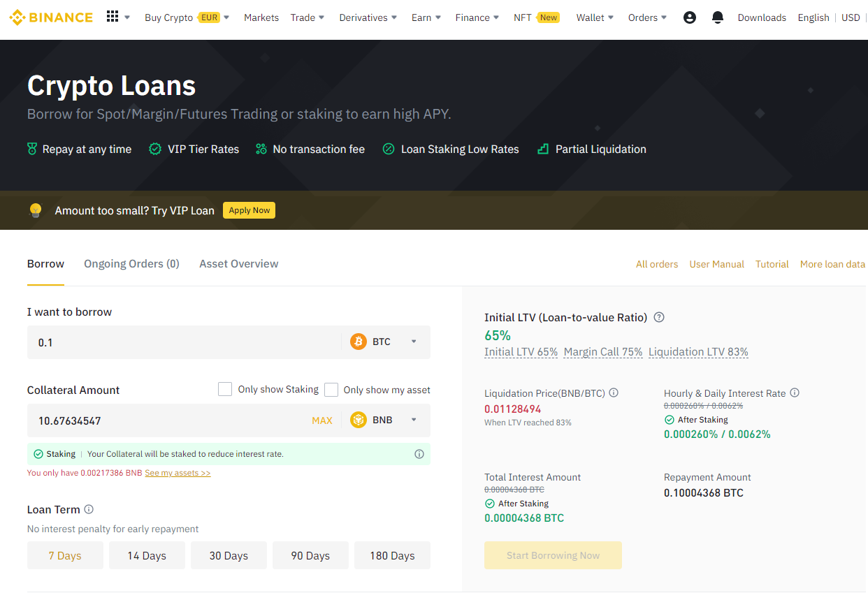Image resolution: width=868 pixels, height=593 pixels.
Task: Click the Initial LTV help question icon
Action: coord(658,317)
